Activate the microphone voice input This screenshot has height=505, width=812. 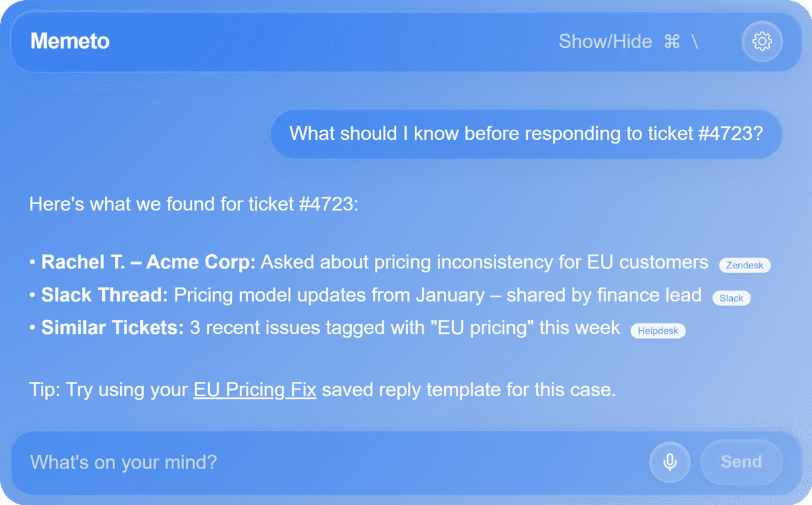(x=669, y=462)
